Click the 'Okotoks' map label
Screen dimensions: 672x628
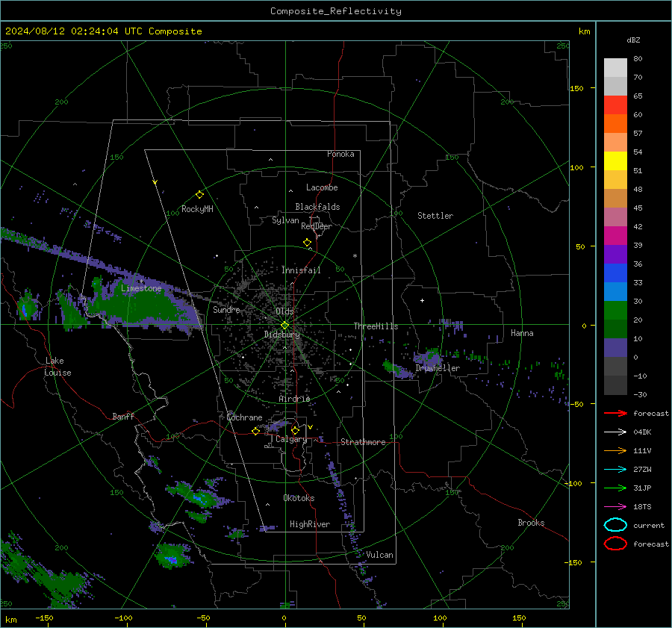pyautogui.click(x=299, y=498)
